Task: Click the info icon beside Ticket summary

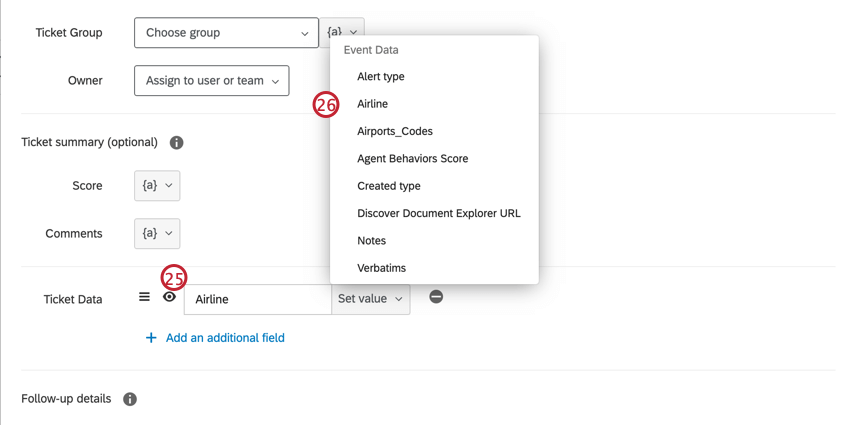Action: (176, 143)
